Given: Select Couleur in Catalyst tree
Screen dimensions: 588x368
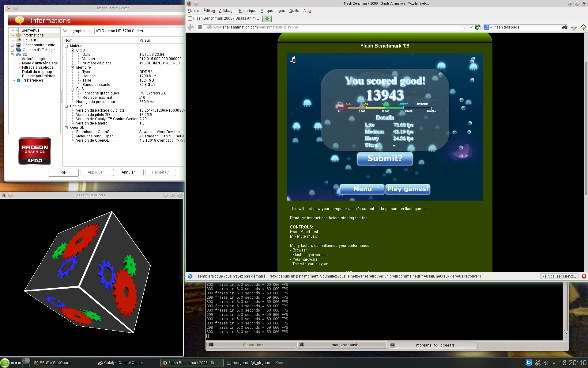Looking at the screenshot, I should 29,40.
